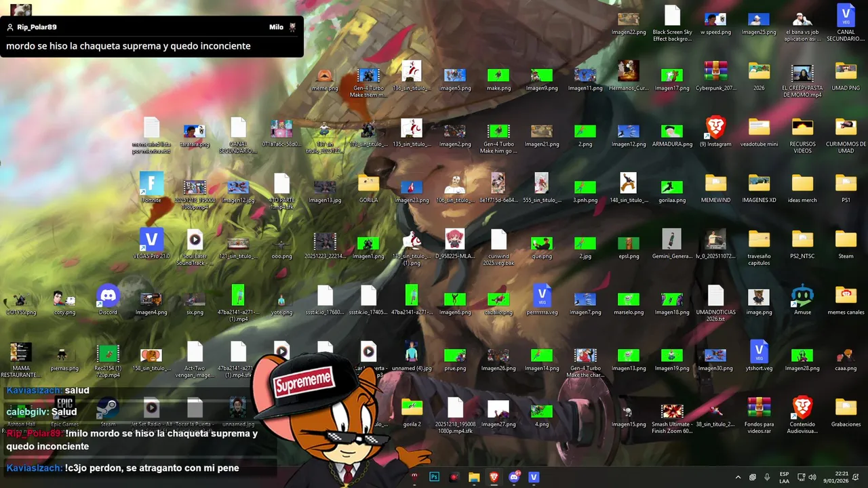Open the veadotube mini folder
This screenshot has height=488, width=868.
[759, 131]
